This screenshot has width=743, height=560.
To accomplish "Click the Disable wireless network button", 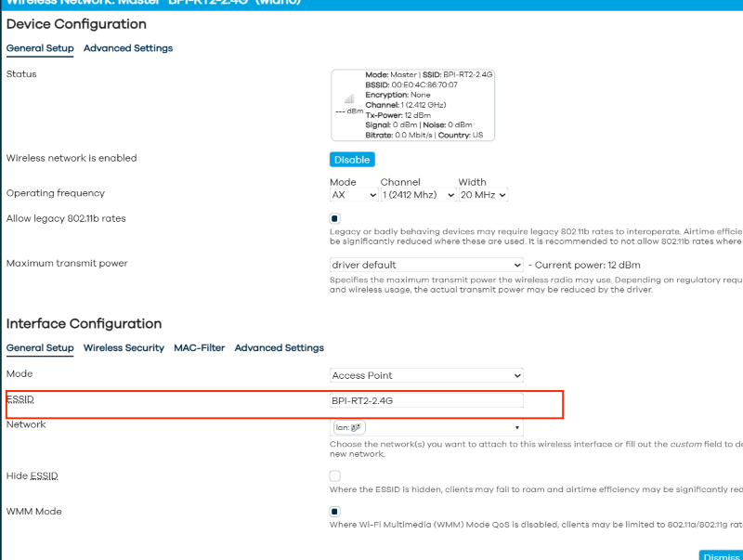I will 352,160.
